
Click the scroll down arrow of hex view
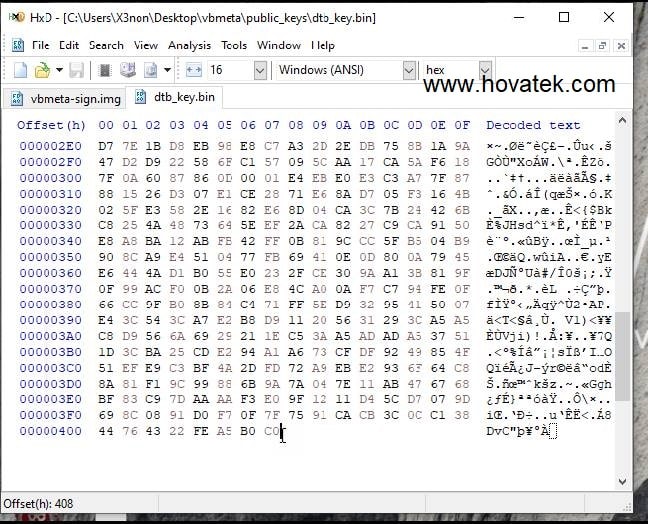pyautogui.click(x=622, y=481)
